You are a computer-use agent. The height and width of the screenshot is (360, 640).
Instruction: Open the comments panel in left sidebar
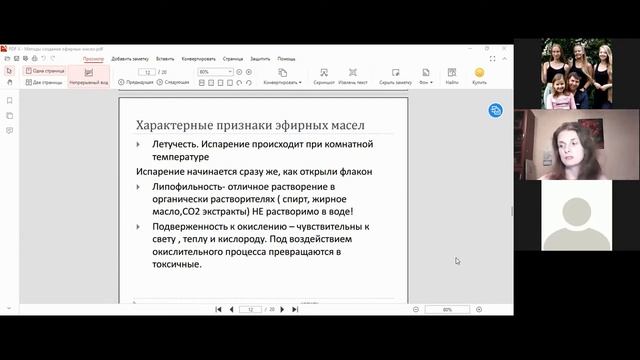click(x=10, y=131)
